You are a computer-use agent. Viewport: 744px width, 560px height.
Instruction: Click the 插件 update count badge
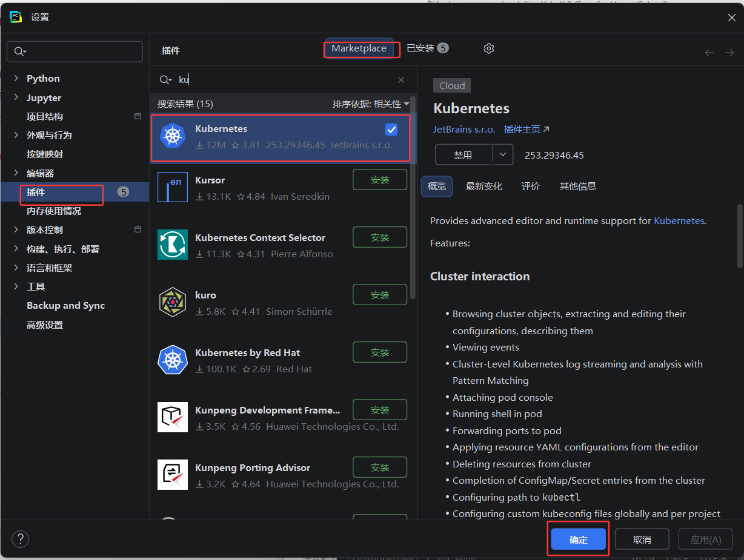(124, 192)
